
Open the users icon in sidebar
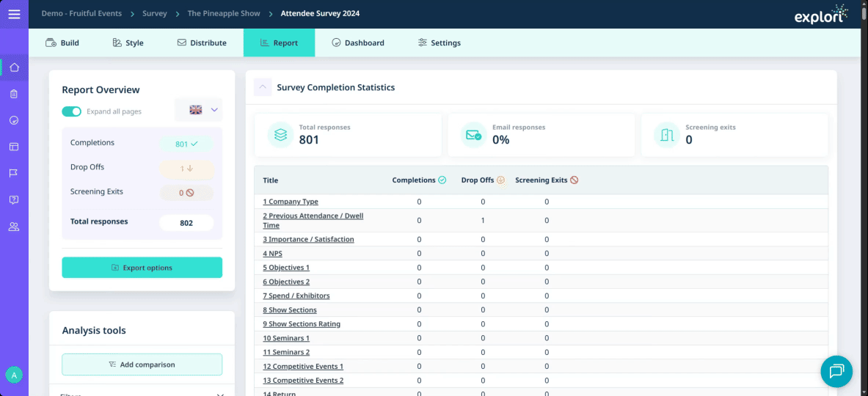tap(14, 227)
